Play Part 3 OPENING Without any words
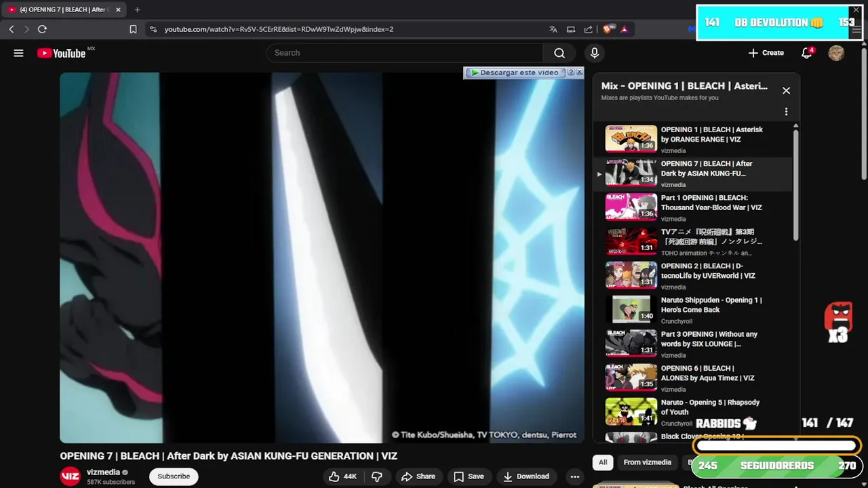The width and height of the screenshot is (868, 488). 694,344
